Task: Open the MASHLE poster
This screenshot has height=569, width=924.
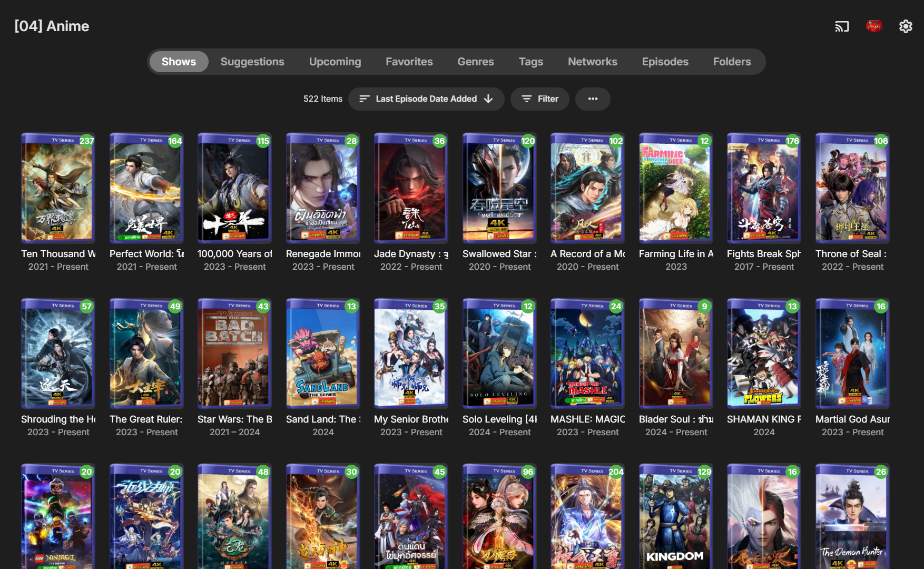Action: pos(587,354)
